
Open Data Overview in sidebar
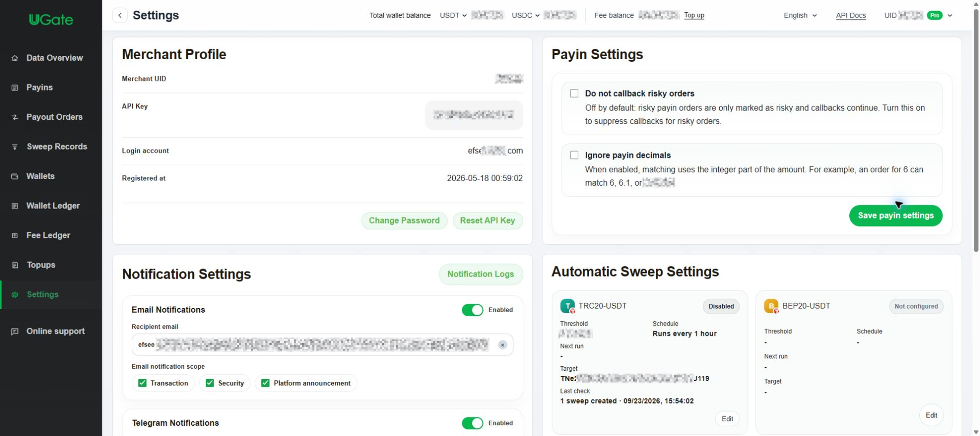click(x=51, y=58)
